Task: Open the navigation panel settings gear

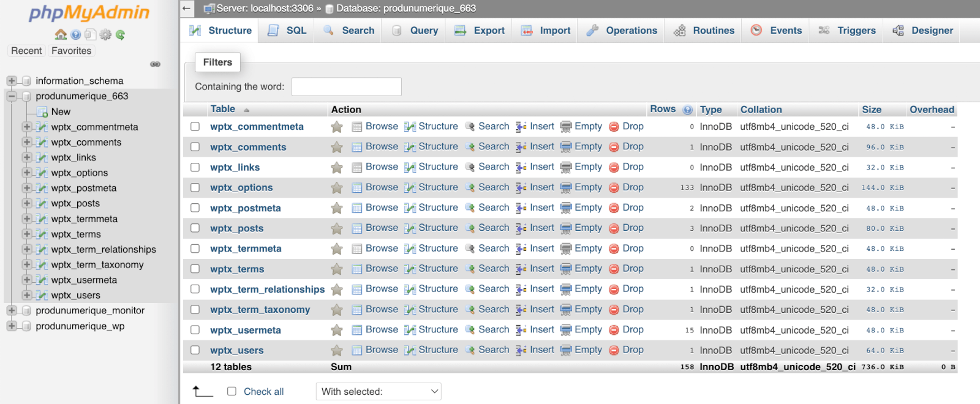Action: click(x=105, y=35)
